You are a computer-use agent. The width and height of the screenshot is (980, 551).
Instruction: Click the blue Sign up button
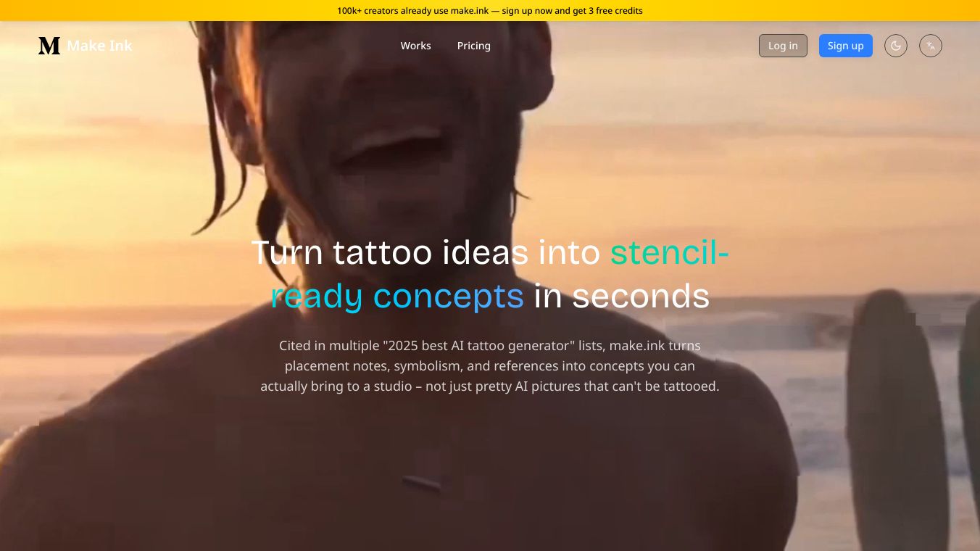point(846,46)
